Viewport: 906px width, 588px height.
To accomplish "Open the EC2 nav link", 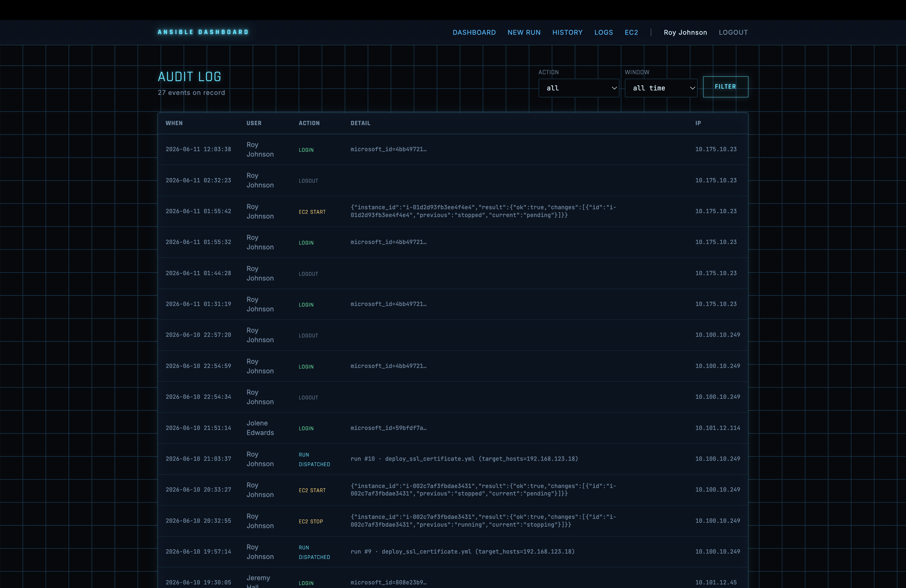I will tap(631, 32).
